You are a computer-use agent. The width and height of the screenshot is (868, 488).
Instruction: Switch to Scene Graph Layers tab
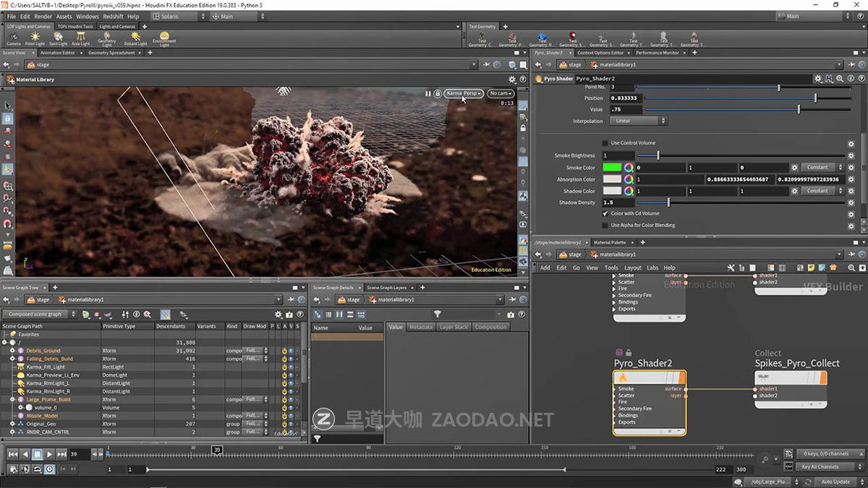(x=387, y=288)
